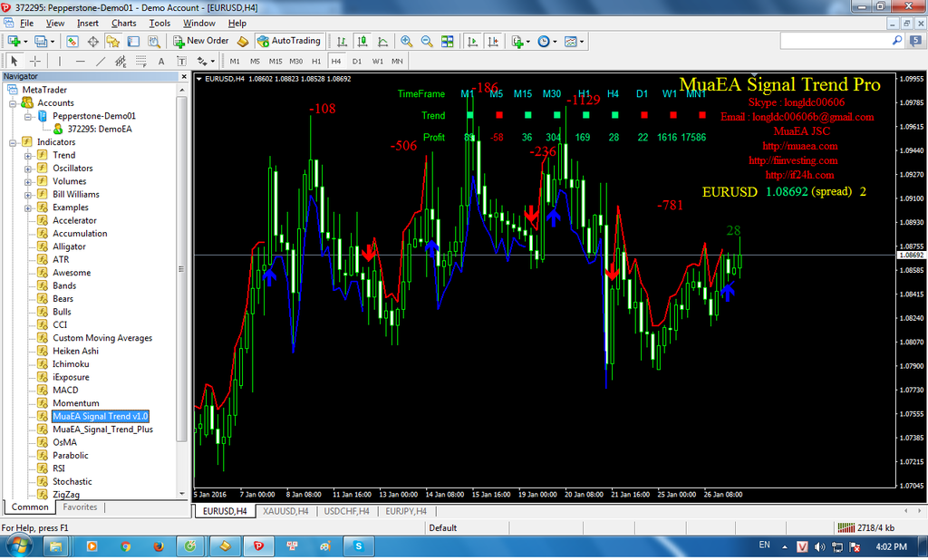This screenshot has width=928, height=560.
Task: Open Skype from the taskbar
Action: 359,546
